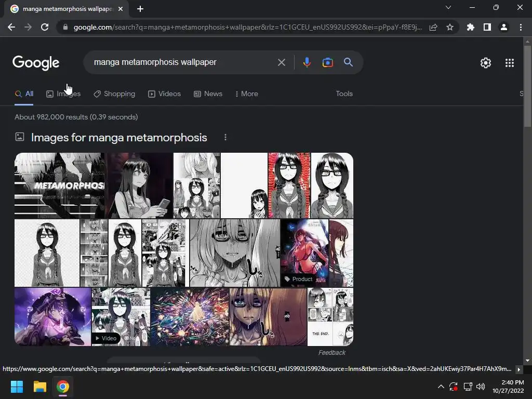Toggle the browser side panel
The image size is (532, 399).
487,27
